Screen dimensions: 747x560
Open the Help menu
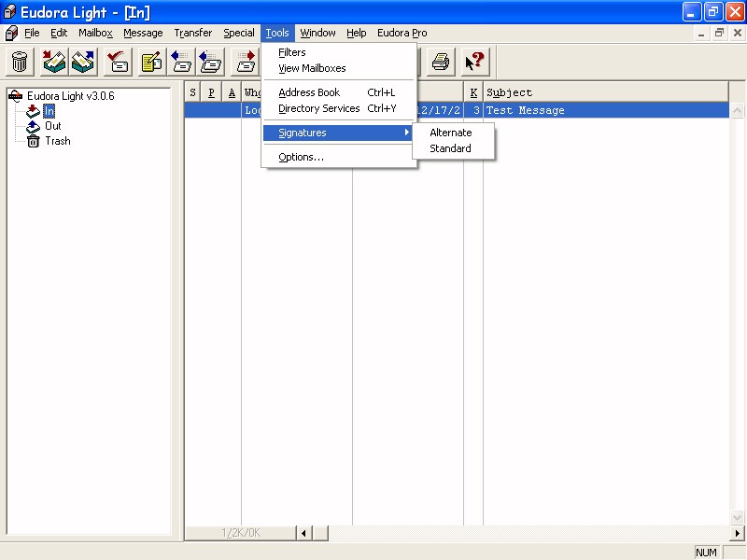tap(357, 33)
